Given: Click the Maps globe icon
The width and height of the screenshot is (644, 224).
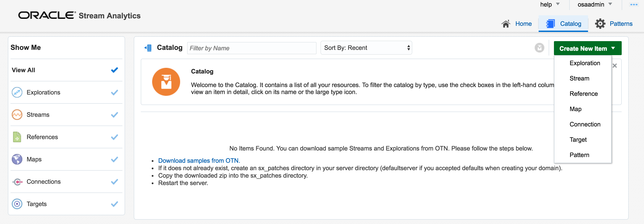Looking at the screenshot, I should tap(17, 159).
